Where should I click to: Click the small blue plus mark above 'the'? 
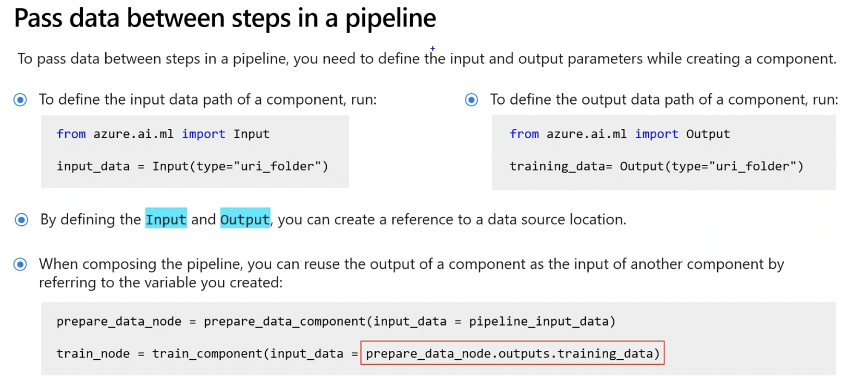433,48
